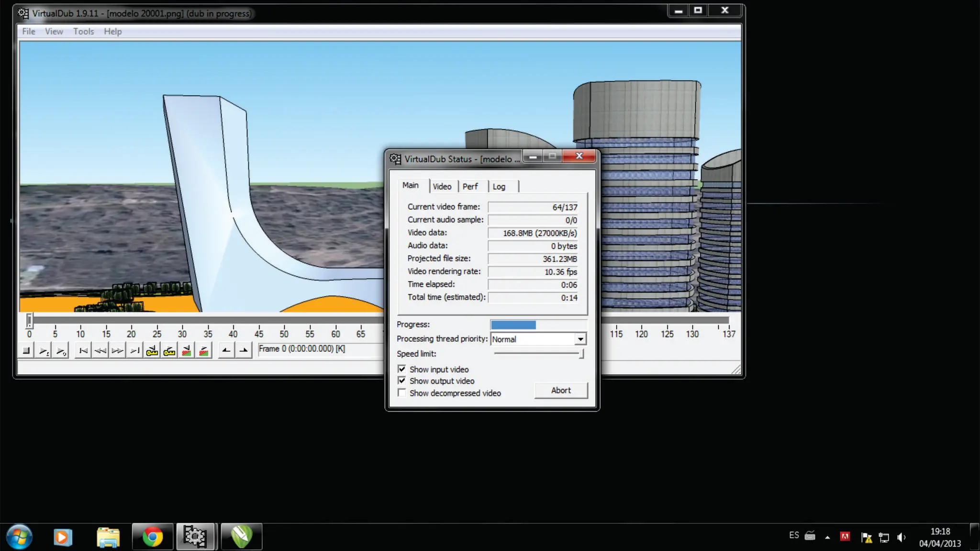Click Action Center flag tray icon
The height and width of the screenshot is (551, 980).
coord(866,538)
